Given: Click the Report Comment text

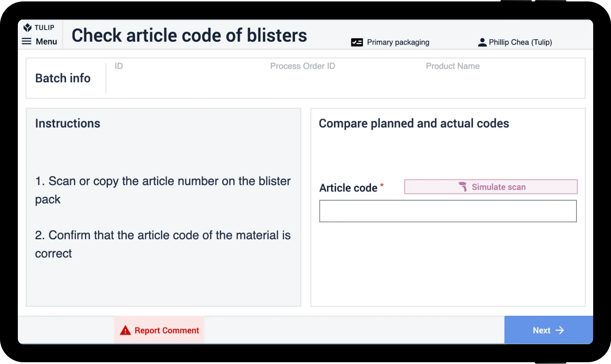Looking at the screenshot, I should point(167,330).
